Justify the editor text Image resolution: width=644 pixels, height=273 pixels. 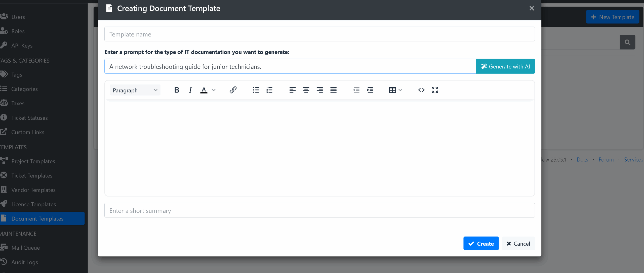coord(333,90)
